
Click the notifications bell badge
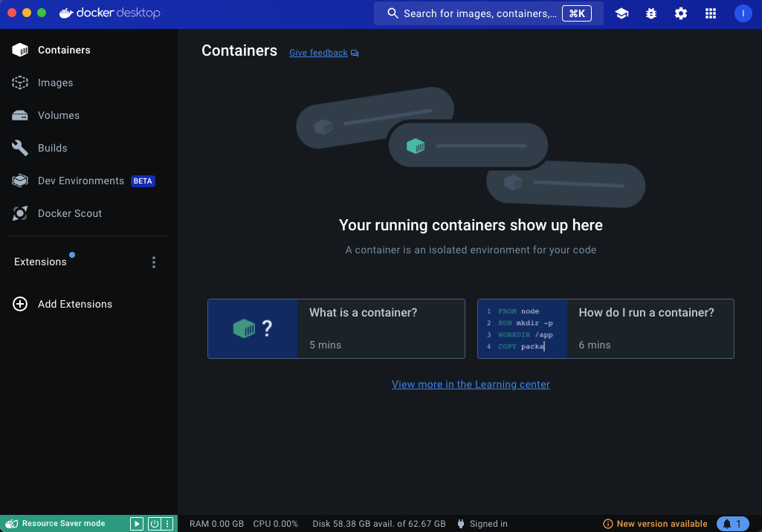coord(732,524)
